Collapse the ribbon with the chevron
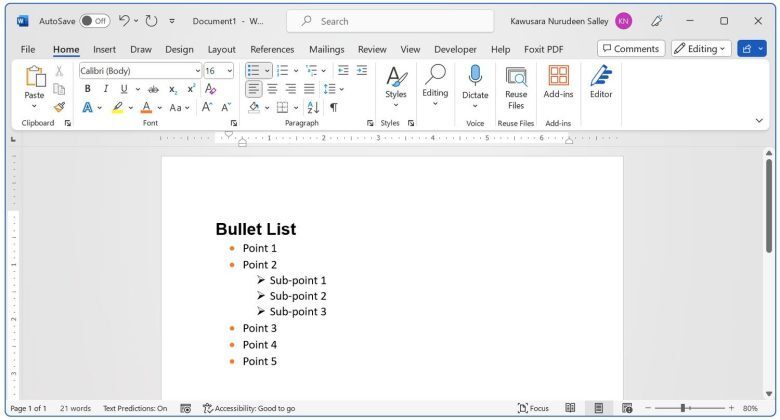The height and width of the screenshot is (420, 780). tap(759, 120)
